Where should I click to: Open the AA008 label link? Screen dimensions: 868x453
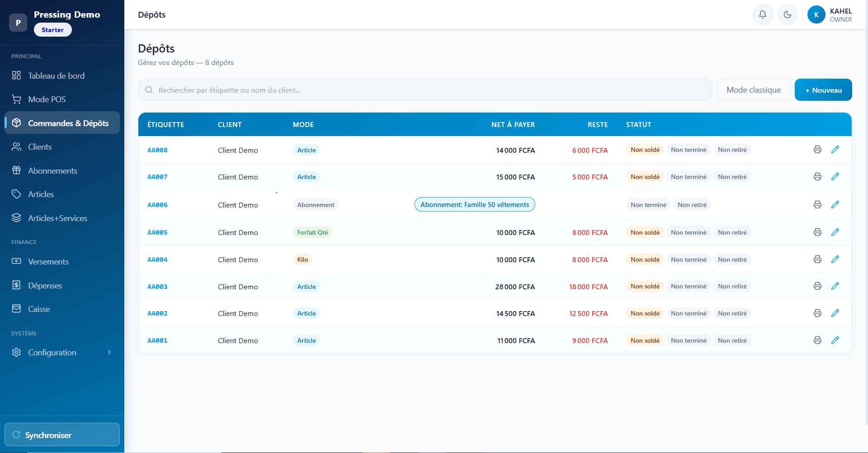157,150
